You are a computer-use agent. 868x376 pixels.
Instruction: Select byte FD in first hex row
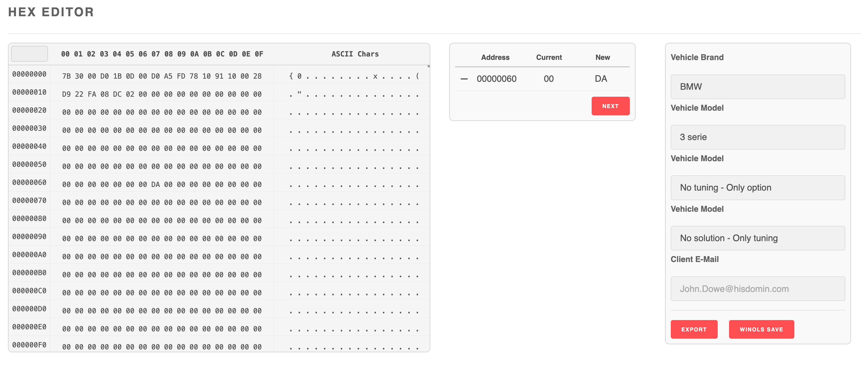pos(181,76)
